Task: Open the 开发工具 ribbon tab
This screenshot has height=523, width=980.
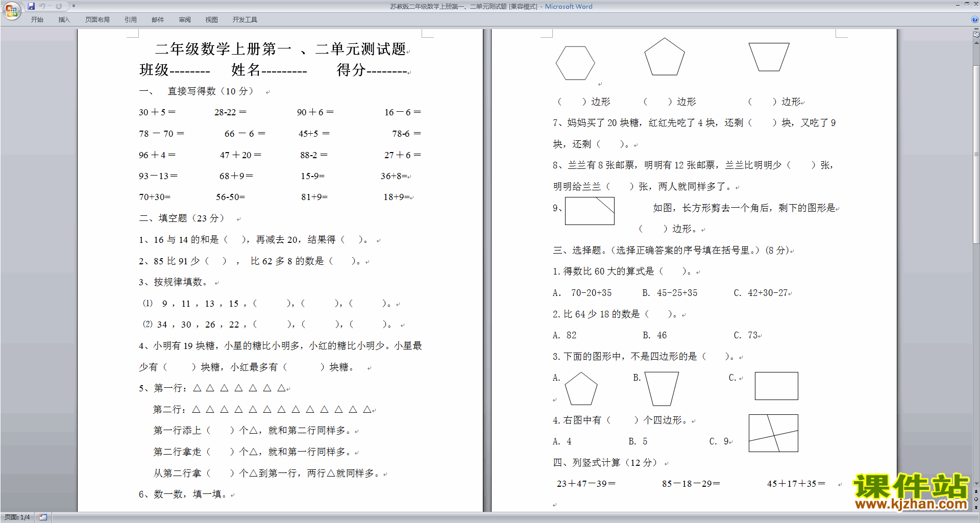Action: pyautogui.click(x=245, y=19)
